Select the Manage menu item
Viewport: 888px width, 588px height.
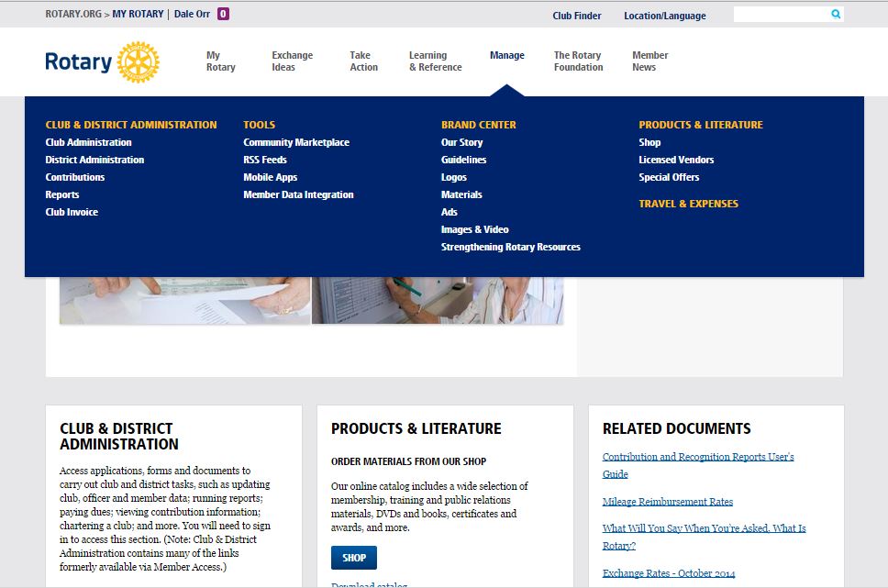pyautogui.click(x=507, y=56)
